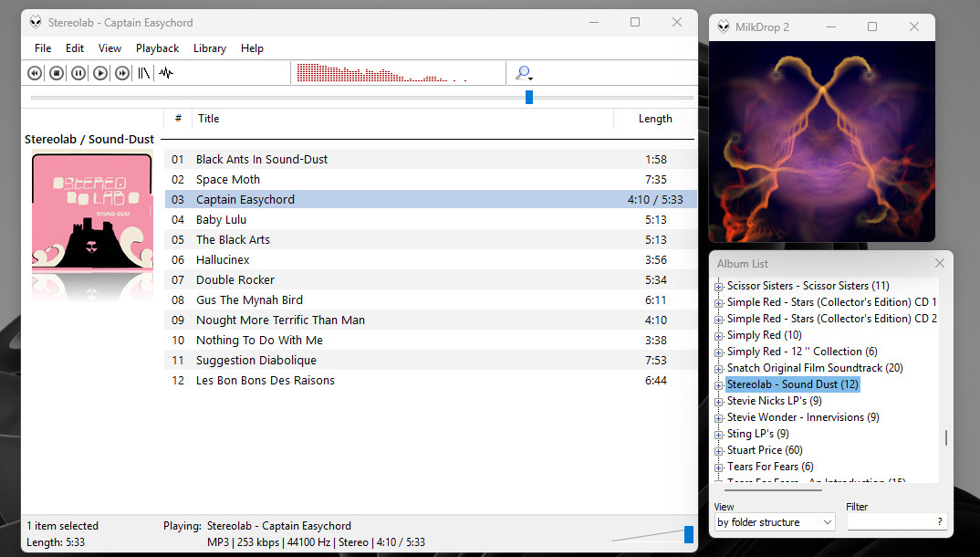Image resolution: width=980 pixels, height=557 pixels.
Task: Select track Gus The Mynah Bird
Action: pos(431,300)
